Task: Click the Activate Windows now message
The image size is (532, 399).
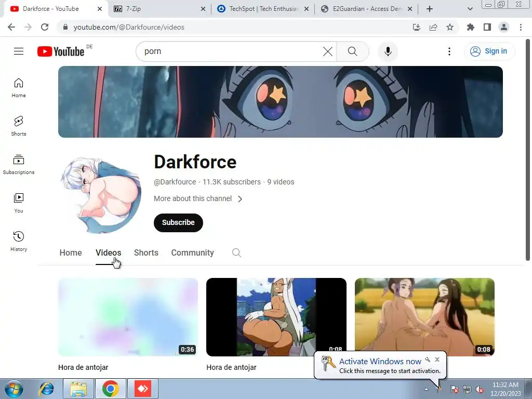Action: tap(380, 362)
